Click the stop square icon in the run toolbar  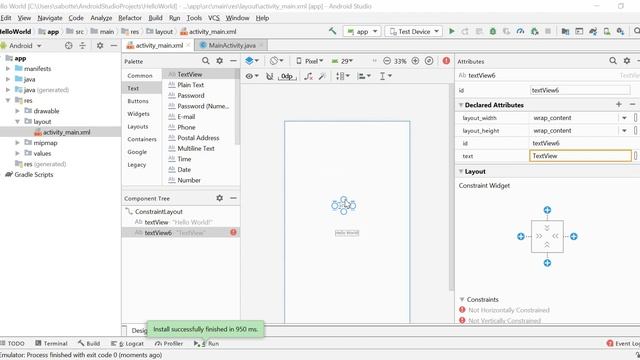point(548,31)
